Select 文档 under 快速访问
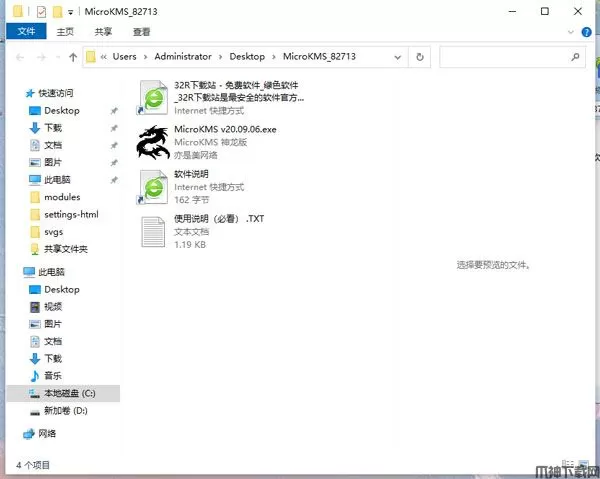The height and width of the screenshot is (479, 600). click(53, 145)
